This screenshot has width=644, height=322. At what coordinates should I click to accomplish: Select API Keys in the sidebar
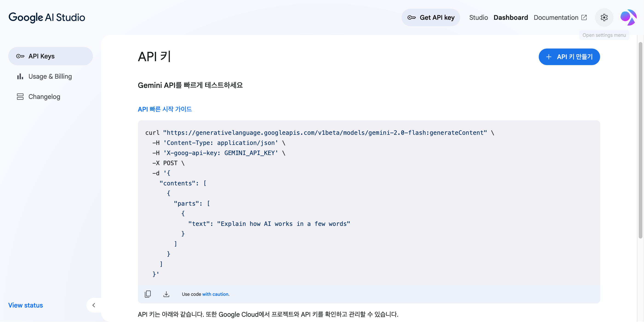coord(51,56)
